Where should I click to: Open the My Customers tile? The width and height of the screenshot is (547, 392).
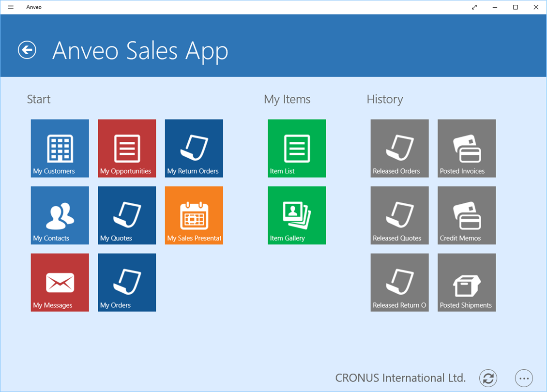point(60,148)
